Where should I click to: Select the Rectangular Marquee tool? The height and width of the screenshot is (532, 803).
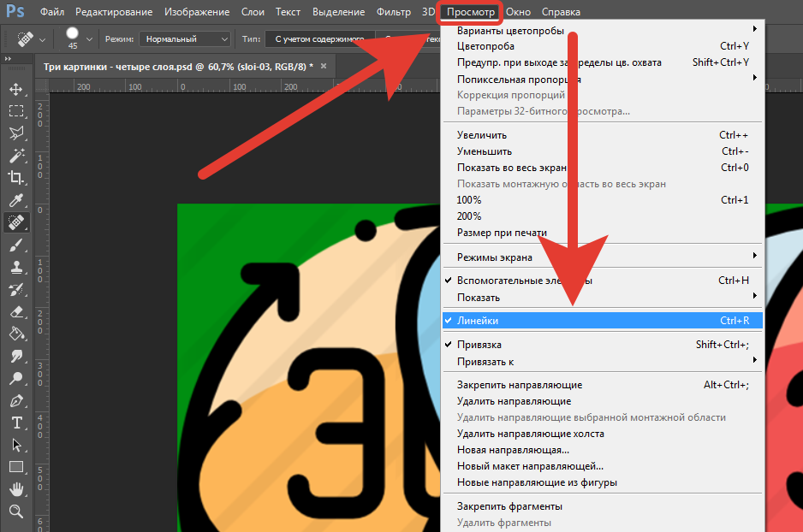[16, 111]
